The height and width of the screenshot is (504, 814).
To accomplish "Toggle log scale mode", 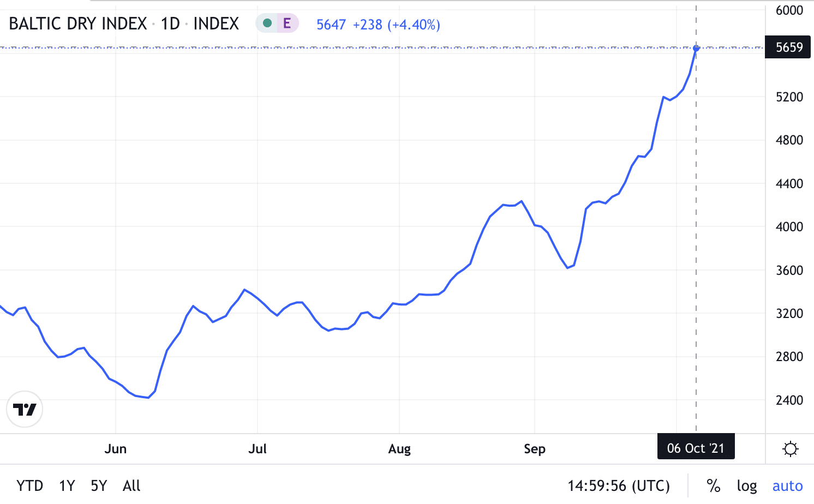I will (746, 485).
